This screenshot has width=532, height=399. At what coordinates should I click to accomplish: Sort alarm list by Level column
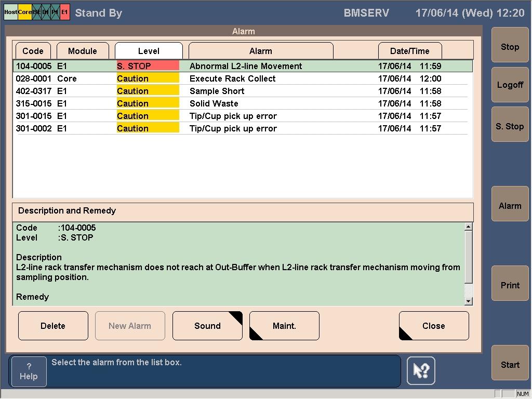[x=149, y=51]
